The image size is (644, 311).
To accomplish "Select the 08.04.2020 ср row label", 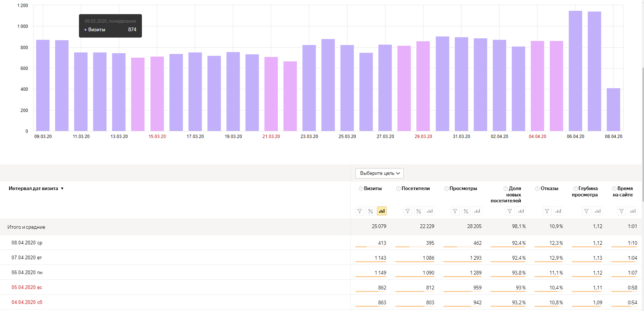I will pos(27,243).
